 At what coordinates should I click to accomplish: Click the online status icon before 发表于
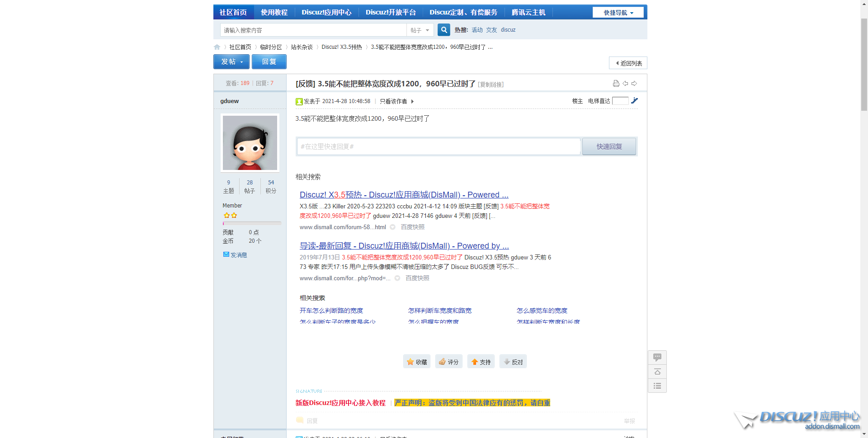coord(299,102)
